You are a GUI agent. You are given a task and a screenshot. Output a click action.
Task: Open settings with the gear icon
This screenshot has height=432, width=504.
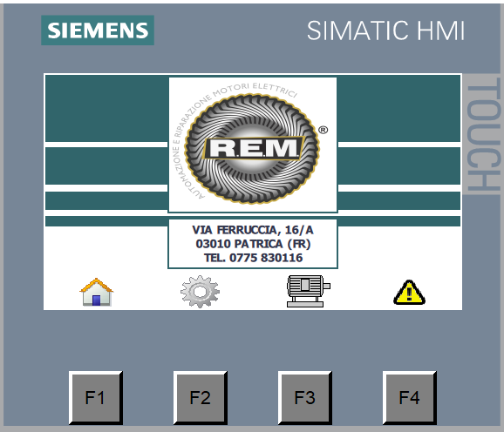(x=200, y=292)
